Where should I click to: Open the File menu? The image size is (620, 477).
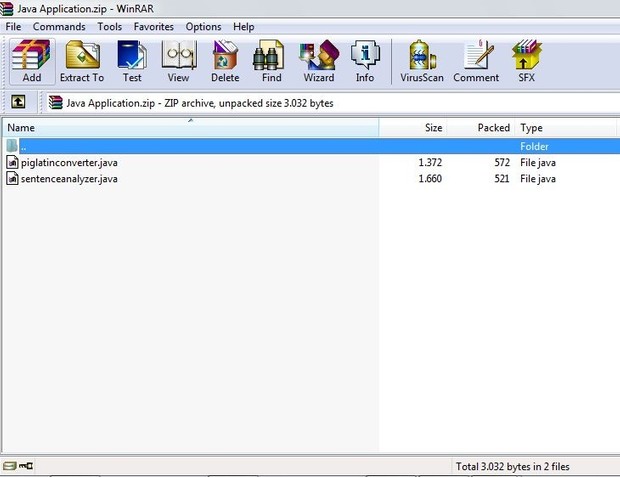tap(13, 26)
